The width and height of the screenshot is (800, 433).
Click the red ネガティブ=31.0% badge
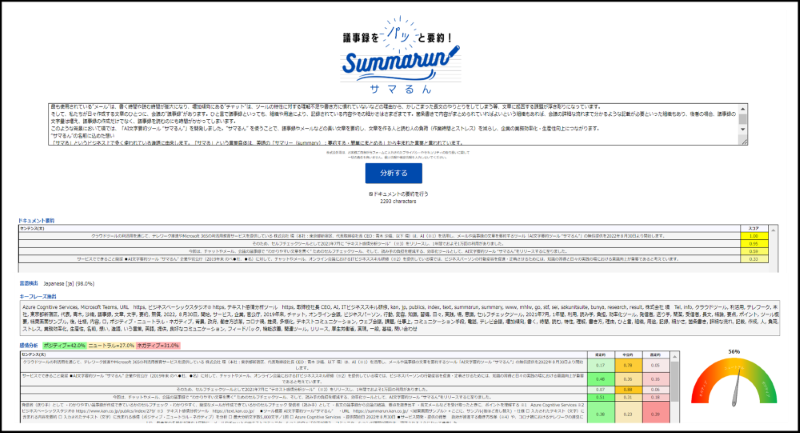[158, 345]
